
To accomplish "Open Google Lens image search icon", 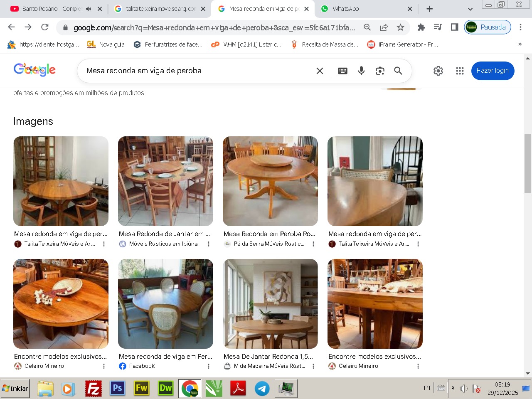I will tap(380, 71).
